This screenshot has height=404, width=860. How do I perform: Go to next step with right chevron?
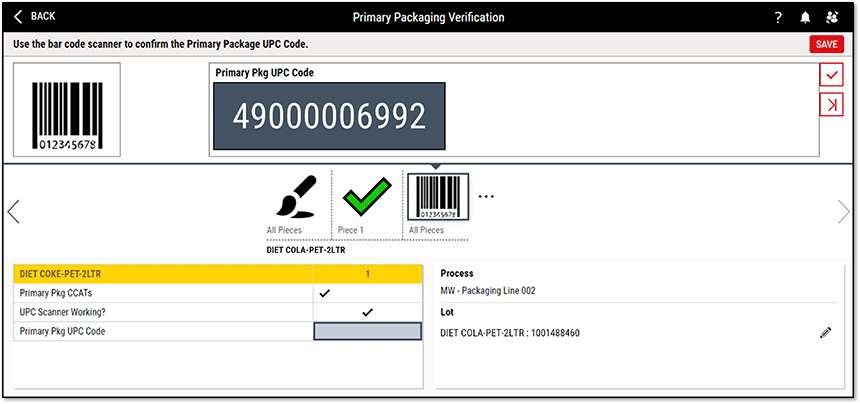(844, 212)
